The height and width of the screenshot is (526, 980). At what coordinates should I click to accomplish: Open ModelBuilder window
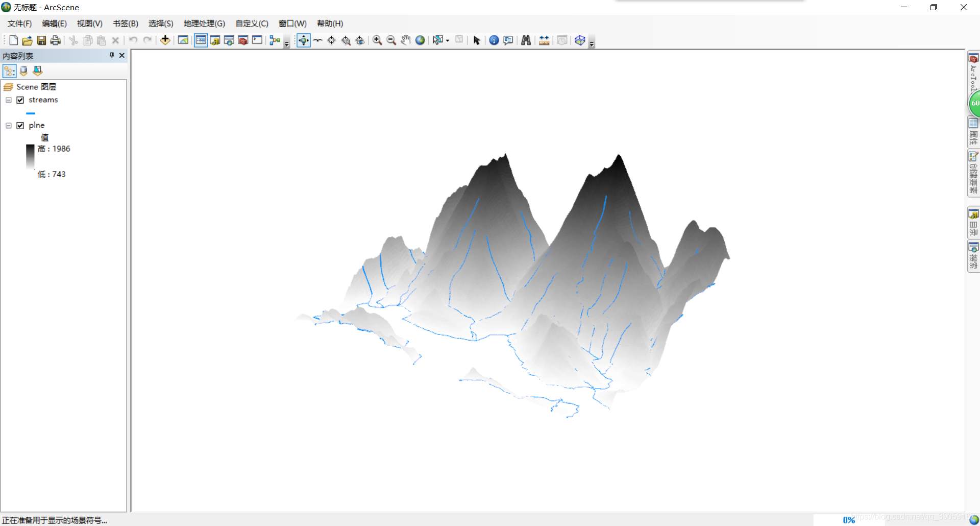pyautogui.click(x=275, y=40)
